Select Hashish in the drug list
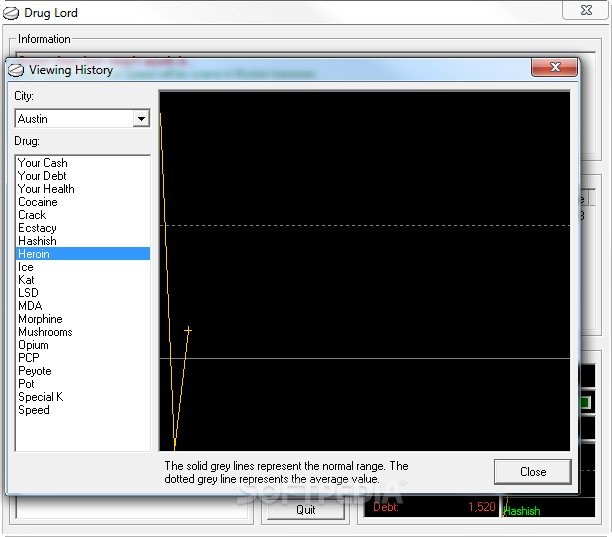Viewport: 612px width, 537px height. click(83, 241)
